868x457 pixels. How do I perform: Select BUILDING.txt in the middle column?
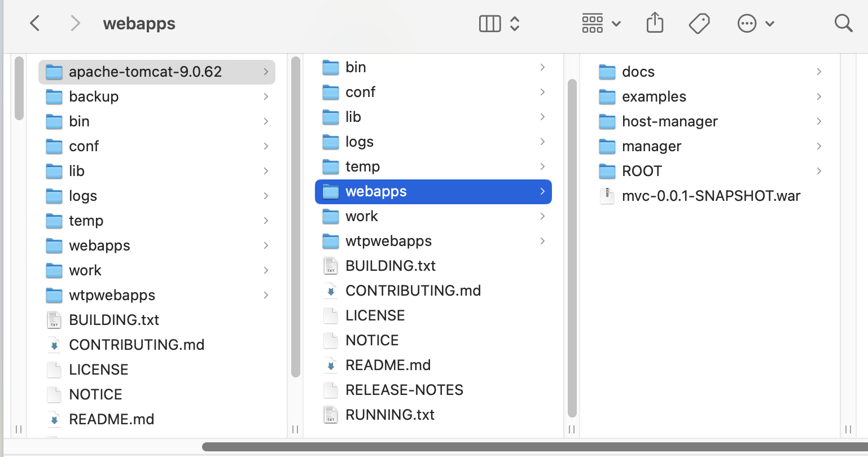[x=391, y=266]
